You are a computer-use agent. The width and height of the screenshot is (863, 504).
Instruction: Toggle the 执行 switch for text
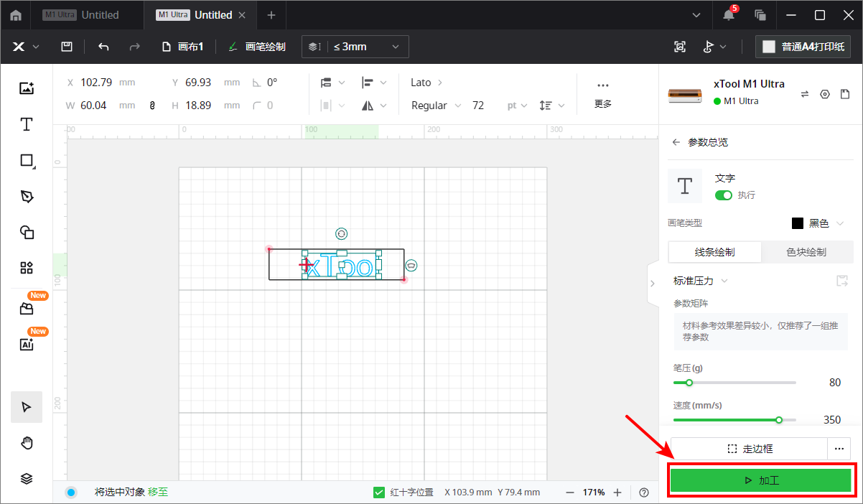[x=724, y=195]
